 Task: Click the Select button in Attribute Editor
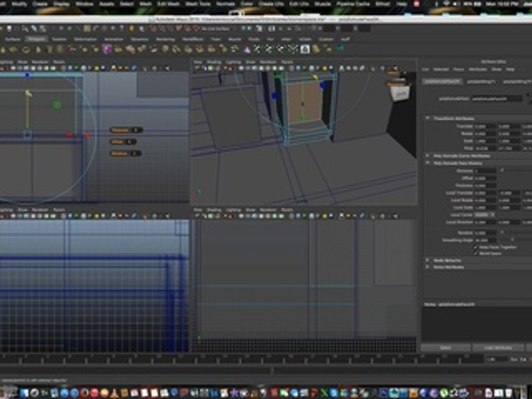(x=446, y=348)
